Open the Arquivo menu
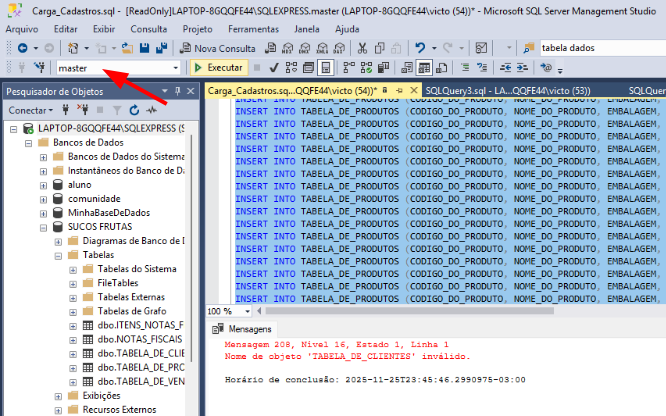The width and height of the screenshot is (666, 416). pyautogui.click(x=22, y=29)
